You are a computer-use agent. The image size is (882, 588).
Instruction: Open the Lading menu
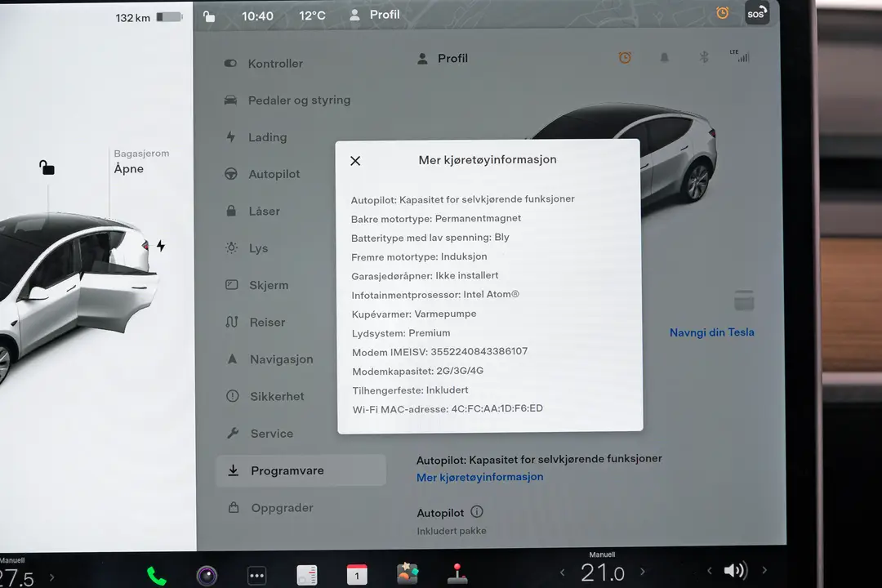(x=256, y=137)
